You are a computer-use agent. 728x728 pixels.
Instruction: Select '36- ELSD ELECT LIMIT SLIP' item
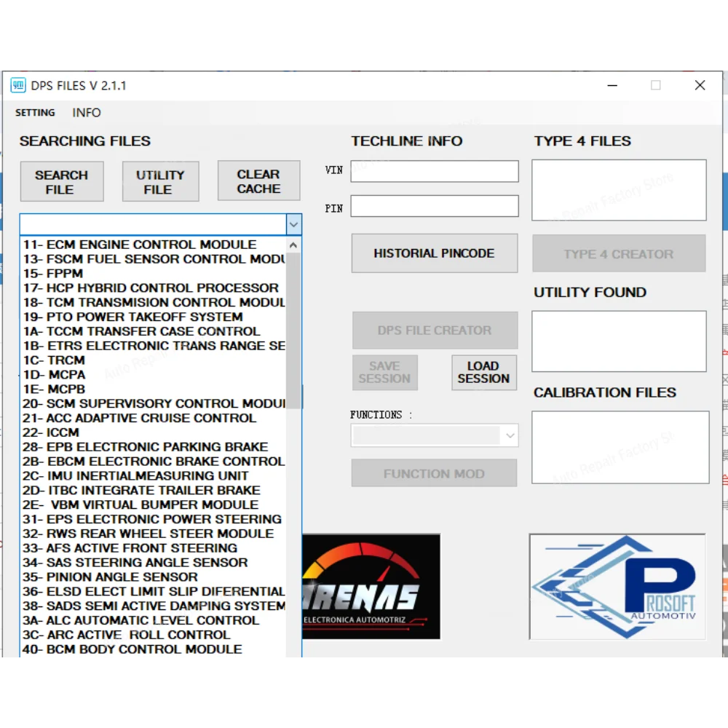(153, 591)
